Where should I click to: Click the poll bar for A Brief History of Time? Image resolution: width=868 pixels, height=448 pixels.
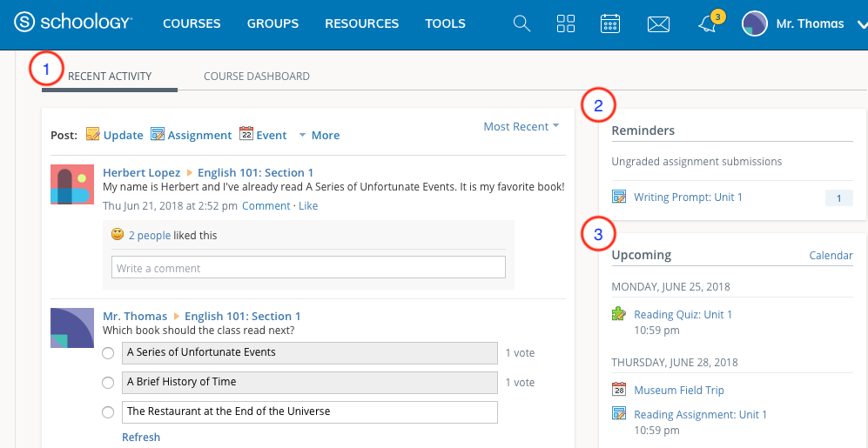point(309,382)
